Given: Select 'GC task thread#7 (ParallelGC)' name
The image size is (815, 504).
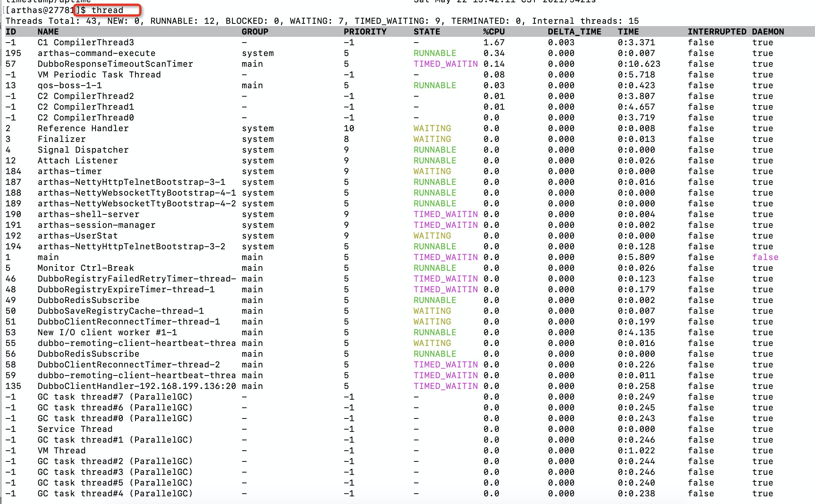Looking at the screenshot, I should pyautogui.click(x=115, y=397).
